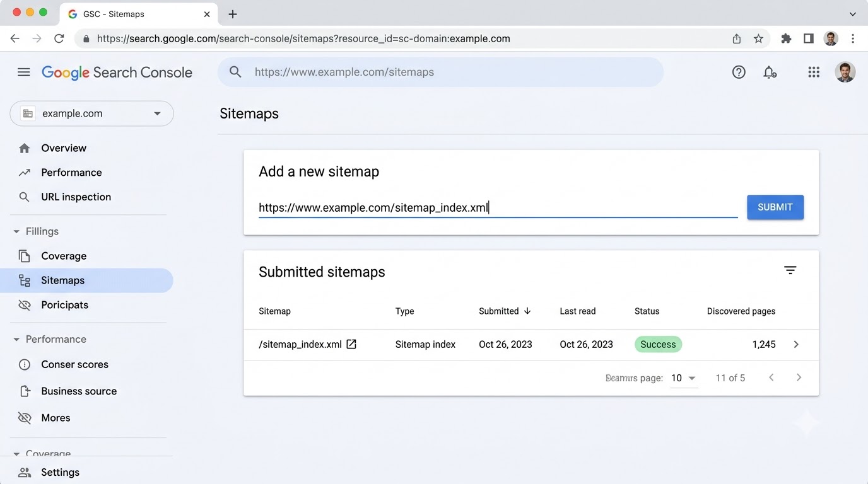Open the browser extensions puzzle icon
Viewport: 868px width, 484px height.
786,38
